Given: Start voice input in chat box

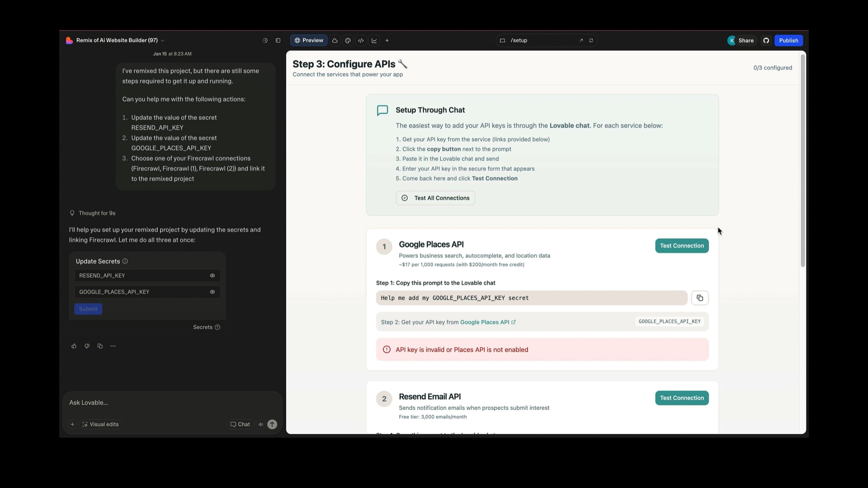Looking at the screenshot, I should (260, 424).
